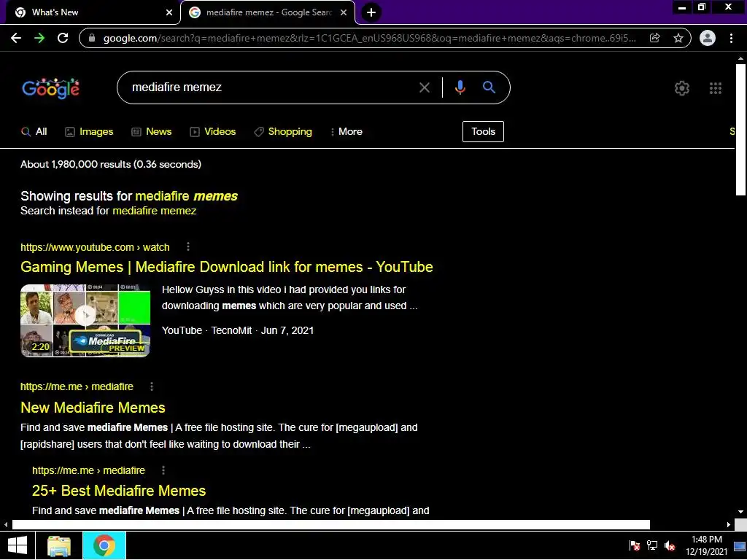747x560 pixels.
Task: Close the mediafire memez search tab
Action: [344, 12]
